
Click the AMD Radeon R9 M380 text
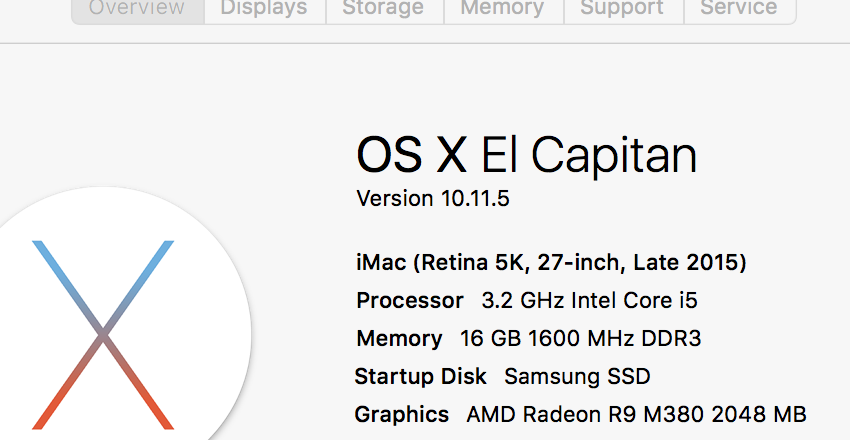pos(585,415)
